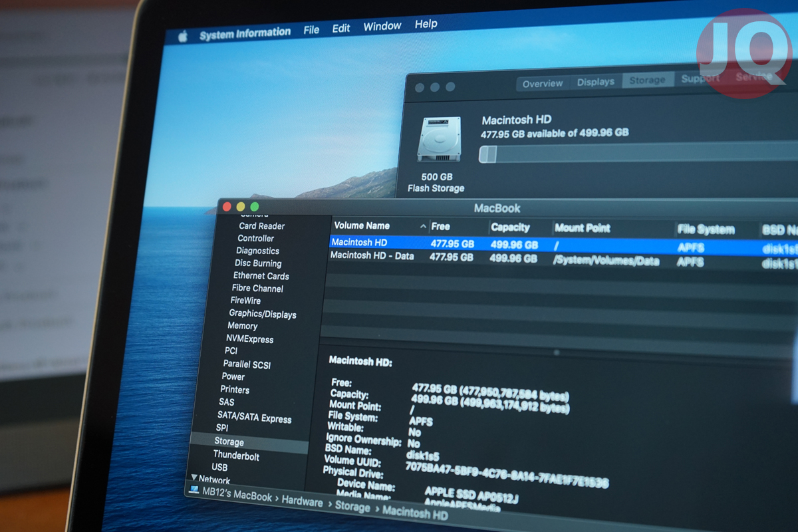Open the Edit menu

click(341, 29)
